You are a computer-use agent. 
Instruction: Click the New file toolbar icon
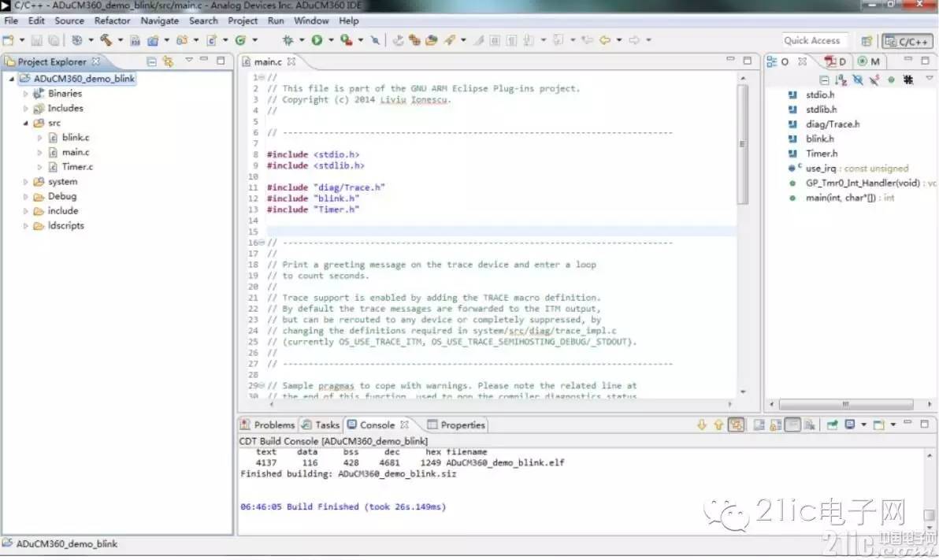(x=8, y=40)
